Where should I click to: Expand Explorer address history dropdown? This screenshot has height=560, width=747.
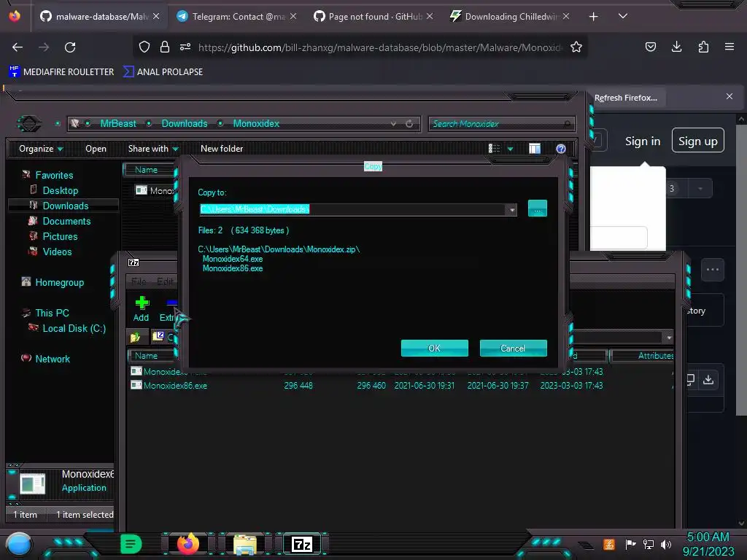pos(393,124)
